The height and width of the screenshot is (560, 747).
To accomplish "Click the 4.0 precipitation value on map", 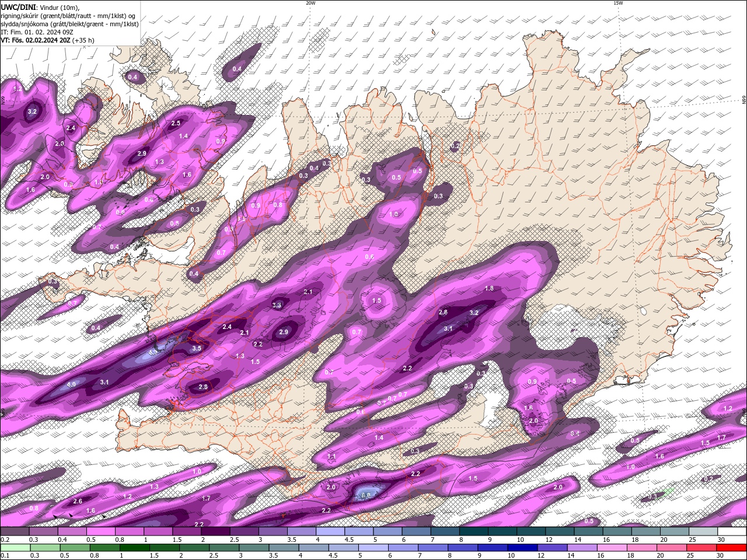I will coord(71,384).
